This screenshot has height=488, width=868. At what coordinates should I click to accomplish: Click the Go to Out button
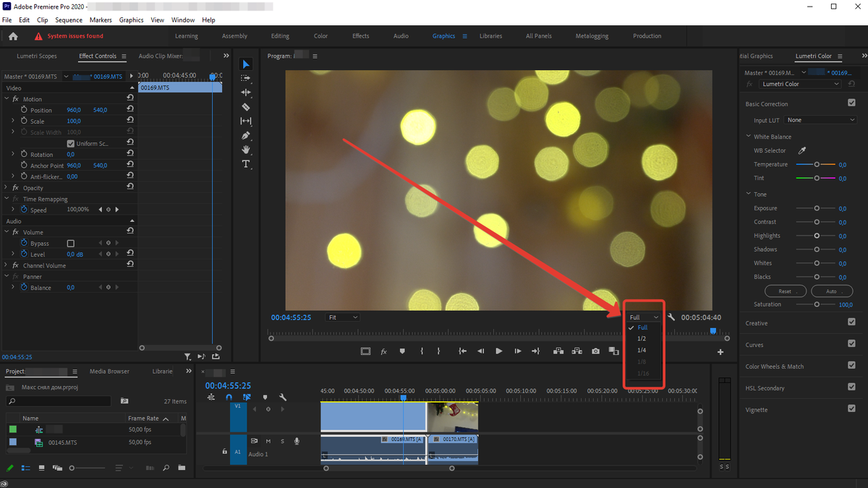pos(536,351)
